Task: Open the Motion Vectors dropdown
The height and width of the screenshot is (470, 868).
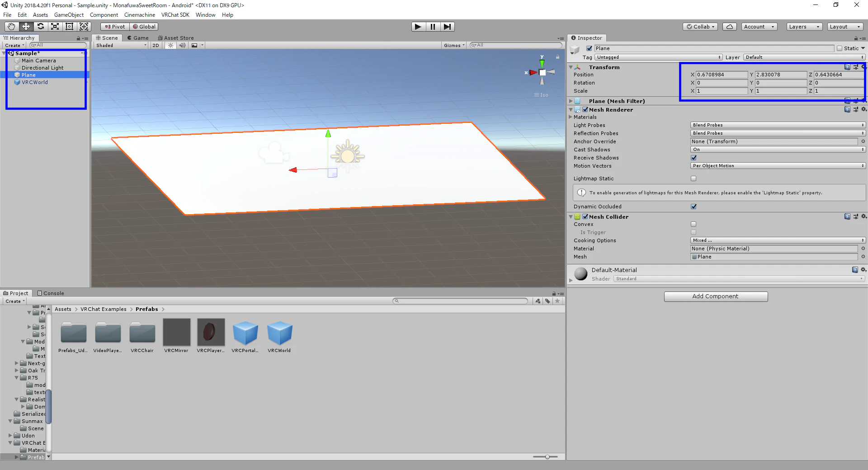Action: pos(778,166)
